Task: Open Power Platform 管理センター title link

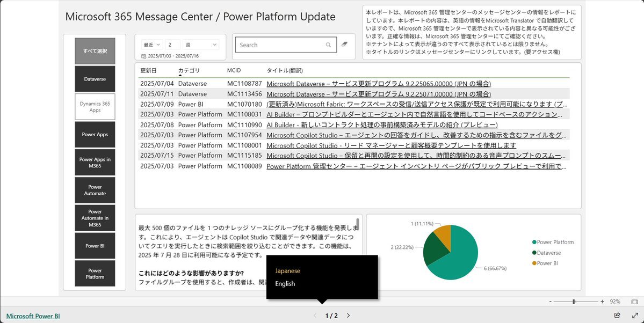Action: 416,166
